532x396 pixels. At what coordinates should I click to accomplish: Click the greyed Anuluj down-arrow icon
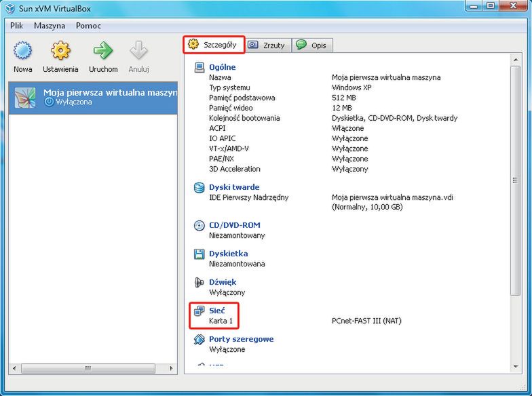(138, 50)
